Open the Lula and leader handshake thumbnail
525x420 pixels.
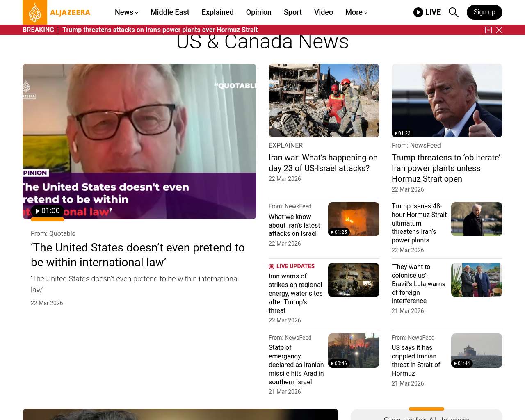(477, 280)
